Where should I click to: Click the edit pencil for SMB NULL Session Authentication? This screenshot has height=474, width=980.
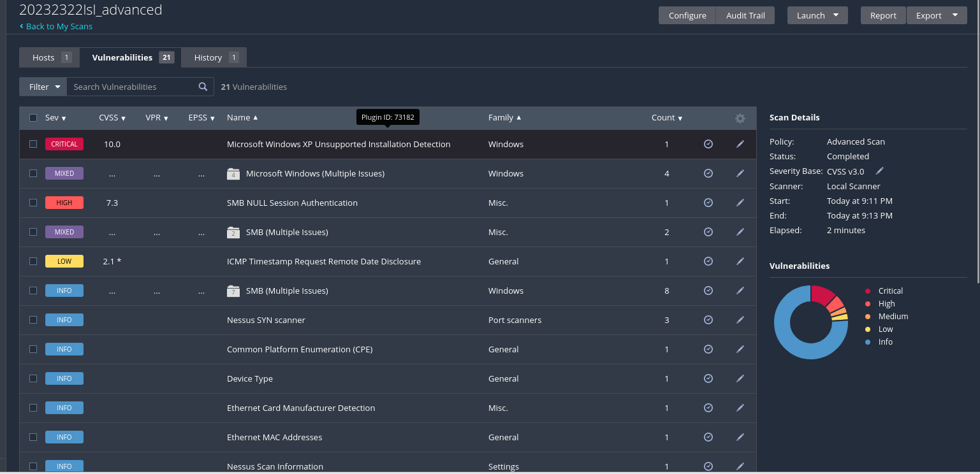tap(740, 203)
